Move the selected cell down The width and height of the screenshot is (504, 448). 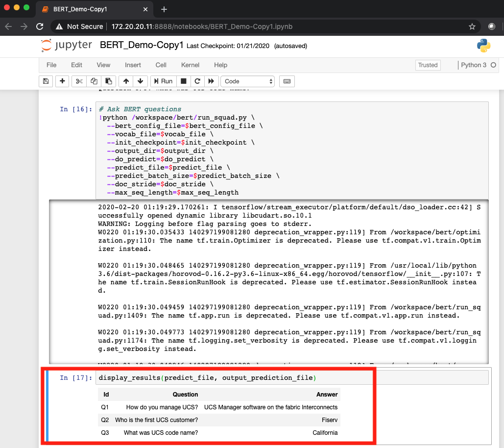[x=140, y=81]
